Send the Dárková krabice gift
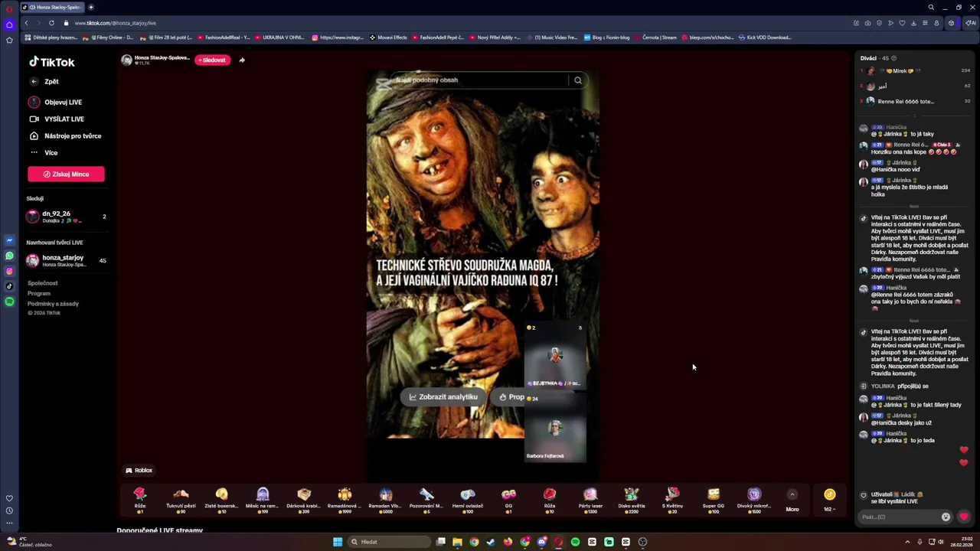Screen dimensions: 980x551 click(304, 500)
